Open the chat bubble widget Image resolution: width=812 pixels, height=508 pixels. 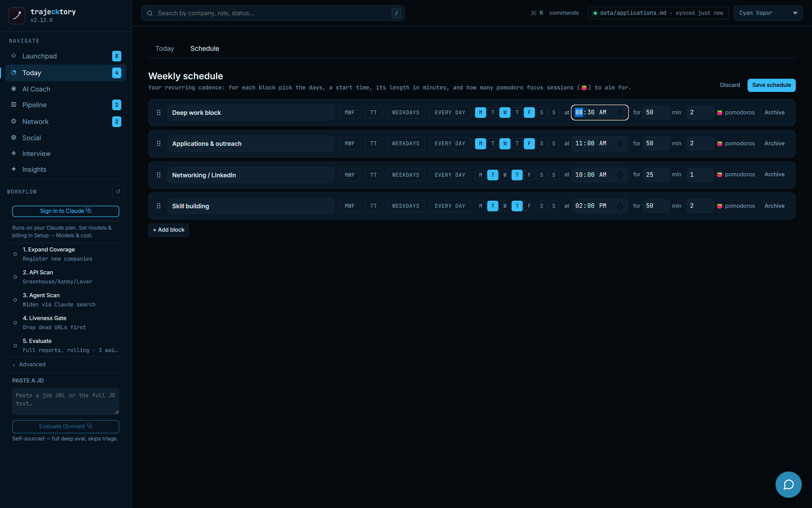(788, 484)
